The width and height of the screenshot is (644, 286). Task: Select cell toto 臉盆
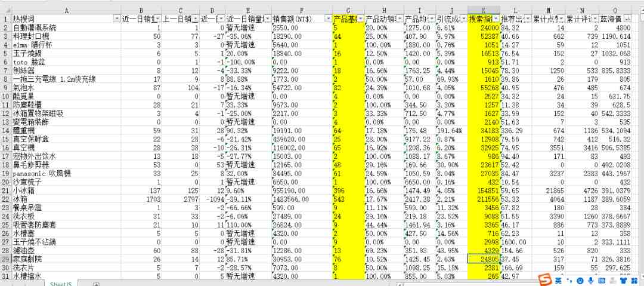tap(66, 62)
